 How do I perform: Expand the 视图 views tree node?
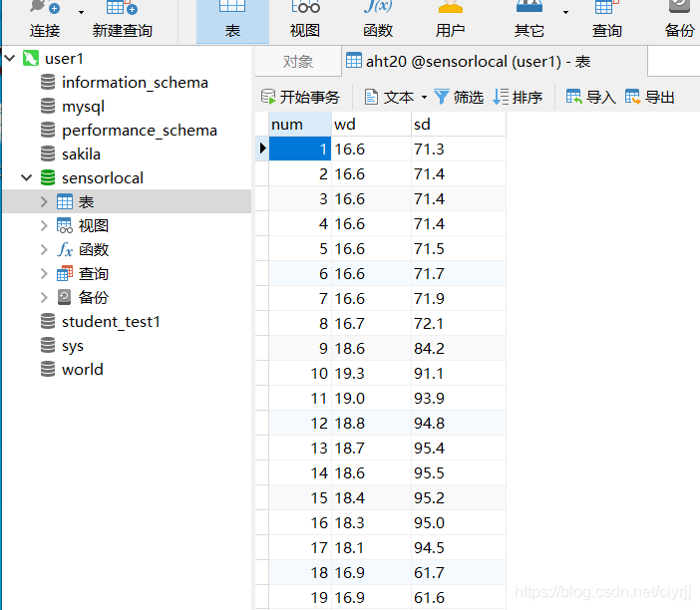(44, 226)
